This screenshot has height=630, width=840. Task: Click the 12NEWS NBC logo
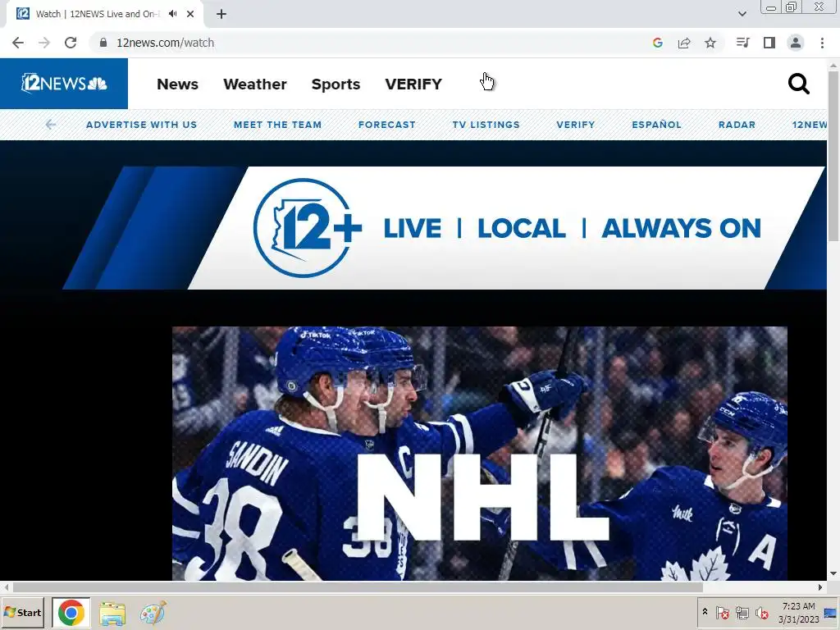[64, 84]
